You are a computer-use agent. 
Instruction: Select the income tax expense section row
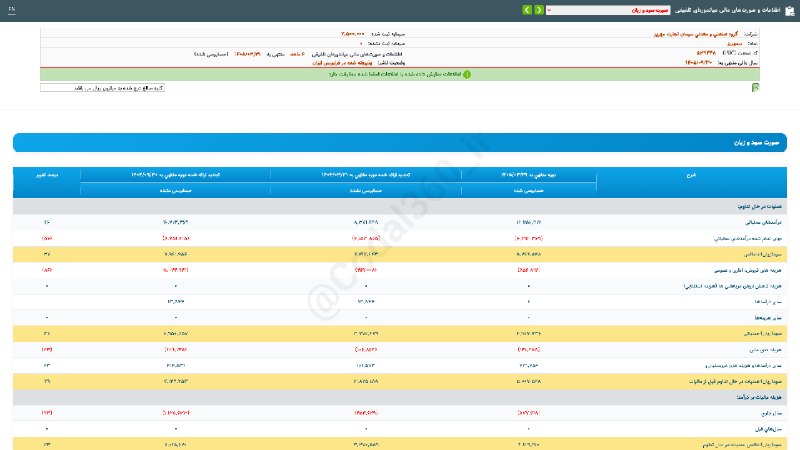coord(400,397)
